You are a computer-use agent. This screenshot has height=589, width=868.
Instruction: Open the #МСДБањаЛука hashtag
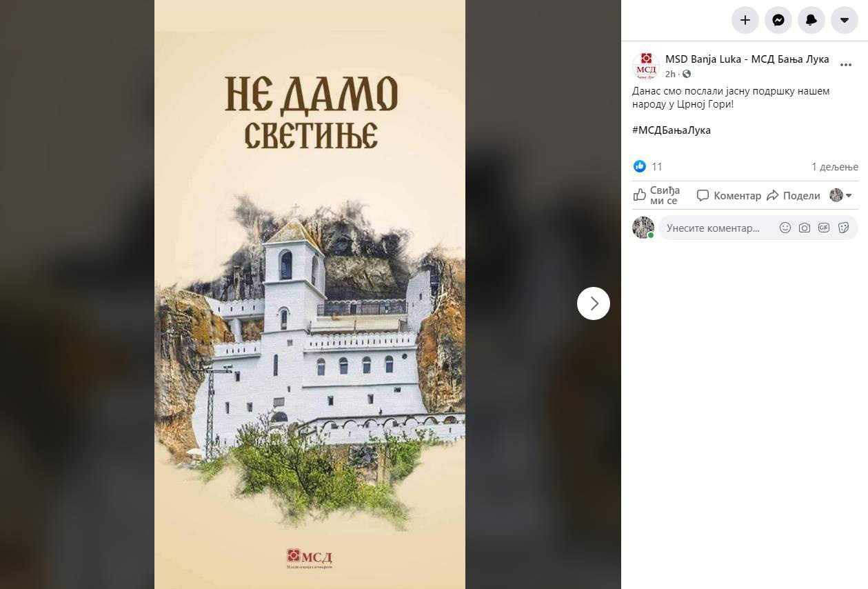(672, 130)
